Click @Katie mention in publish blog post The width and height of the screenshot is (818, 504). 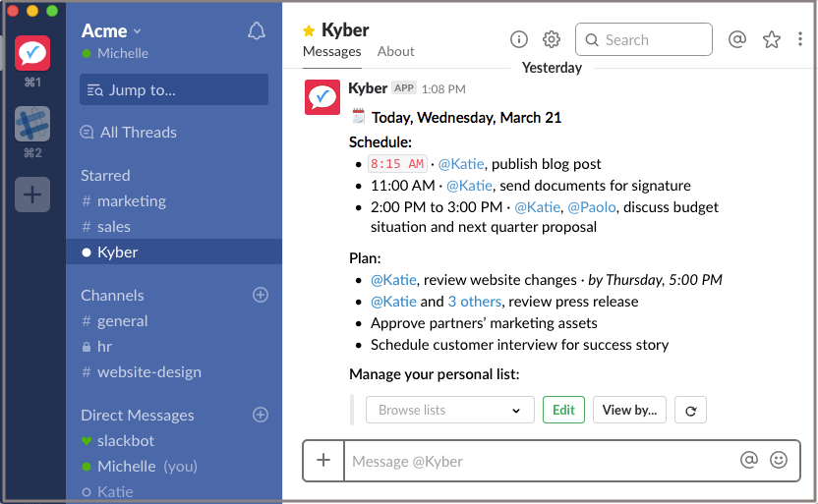461,164
